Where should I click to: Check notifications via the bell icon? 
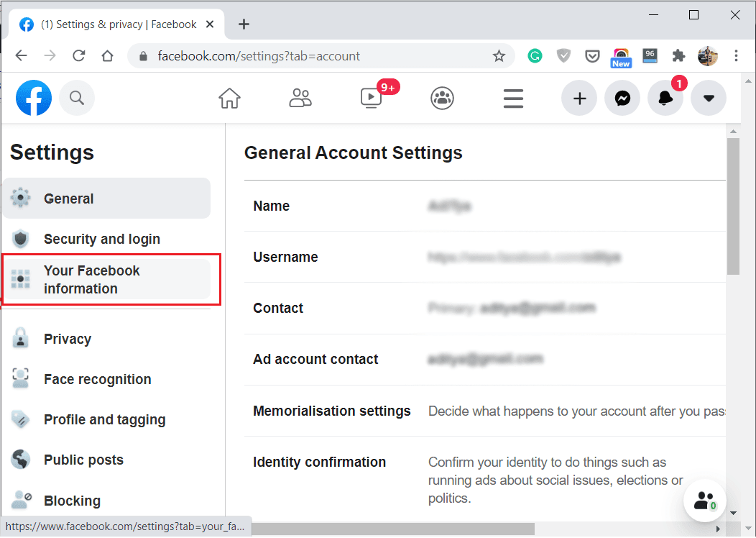pos(665,98)
